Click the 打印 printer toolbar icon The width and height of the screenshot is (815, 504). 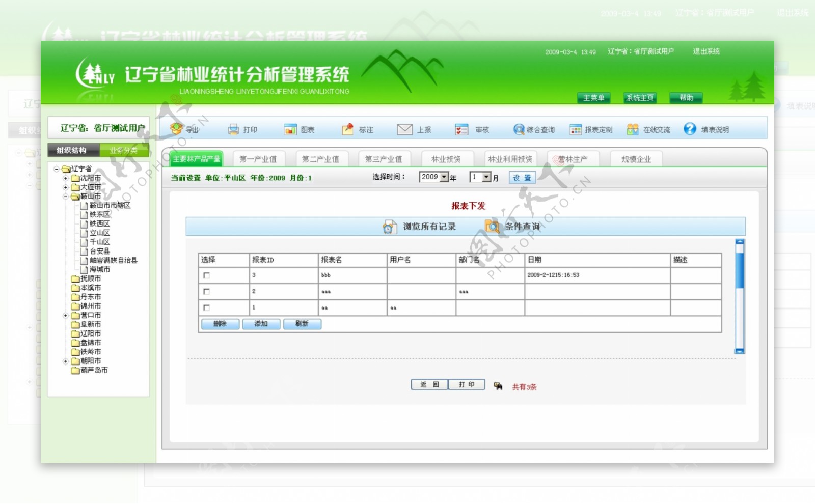pyautogui.click(x=233, y=129)
